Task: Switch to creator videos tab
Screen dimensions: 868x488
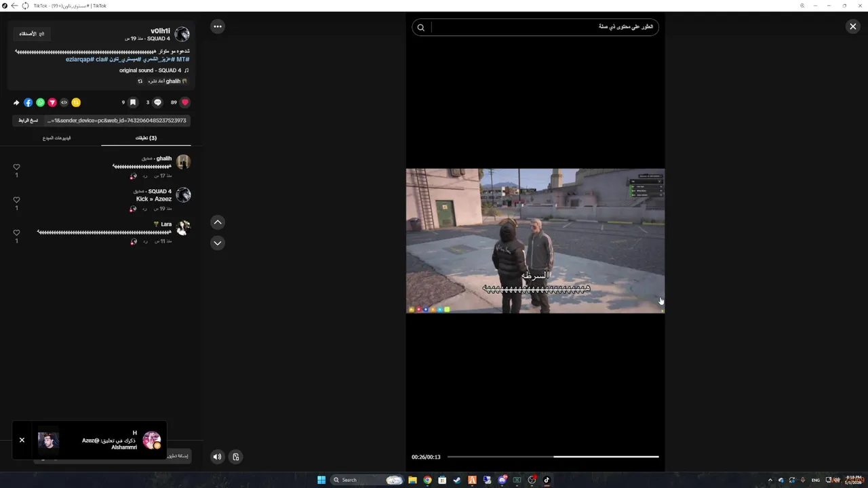Action: click(57, 138)
